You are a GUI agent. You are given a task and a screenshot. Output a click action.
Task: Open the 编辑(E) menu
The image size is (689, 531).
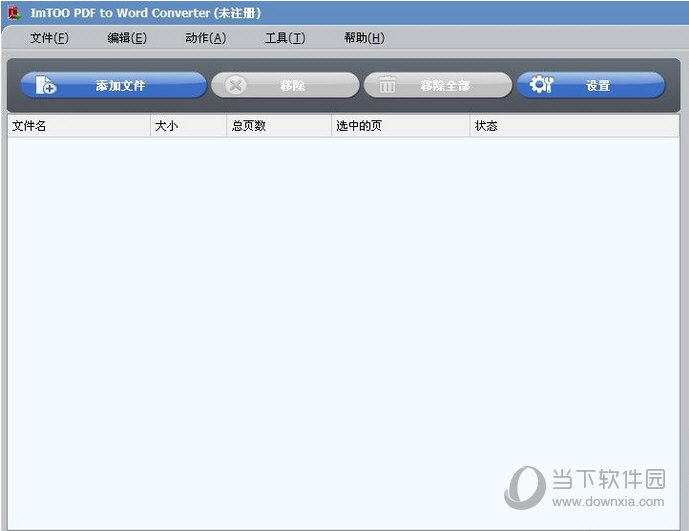(x=127, y=38)
